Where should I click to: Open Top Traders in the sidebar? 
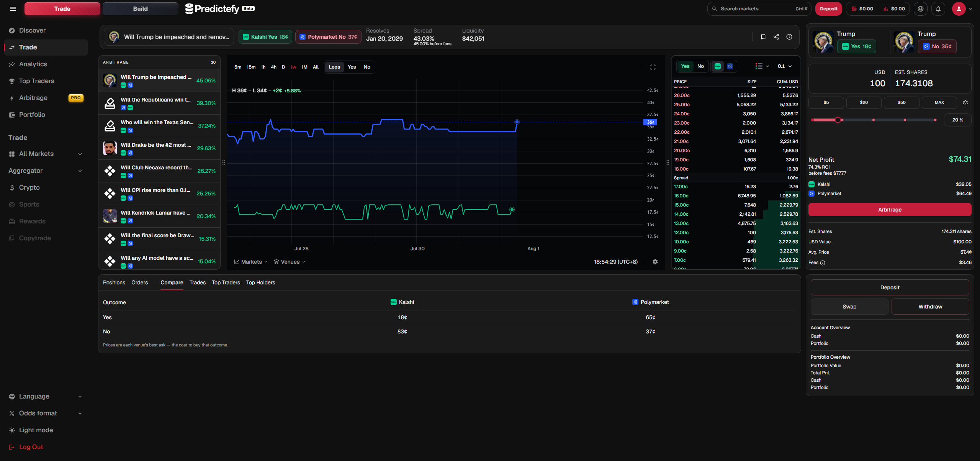coord(46,81)
